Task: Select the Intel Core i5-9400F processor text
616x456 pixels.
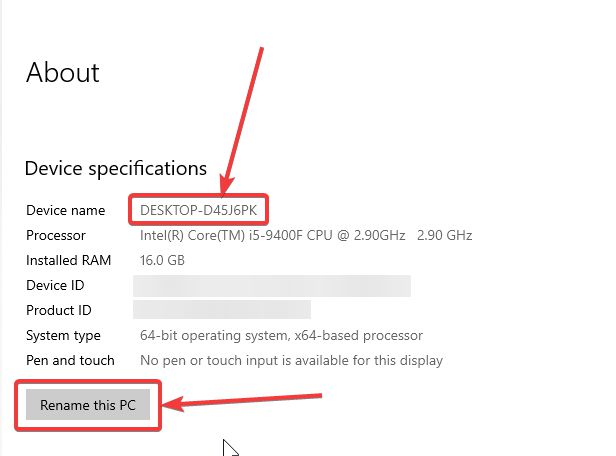Action: pyautogui.click(x=272, y=235)
